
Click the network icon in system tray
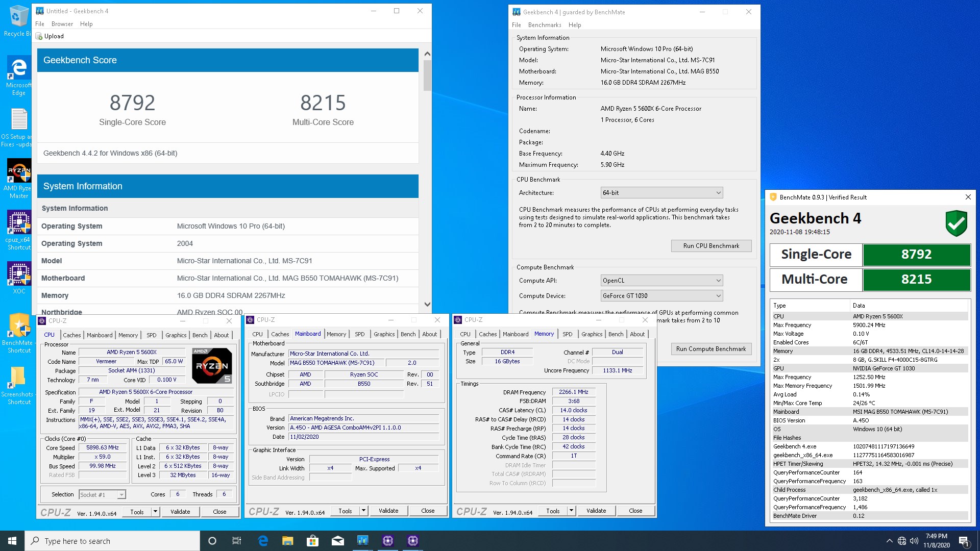(x=902, y=541)
